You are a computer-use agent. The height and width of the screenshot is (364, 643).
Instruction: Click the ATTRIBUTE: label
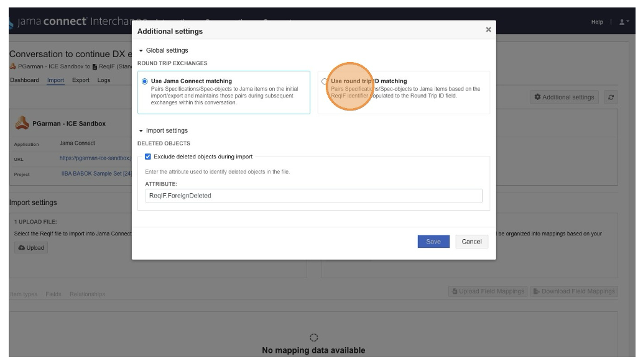point(161,184)
